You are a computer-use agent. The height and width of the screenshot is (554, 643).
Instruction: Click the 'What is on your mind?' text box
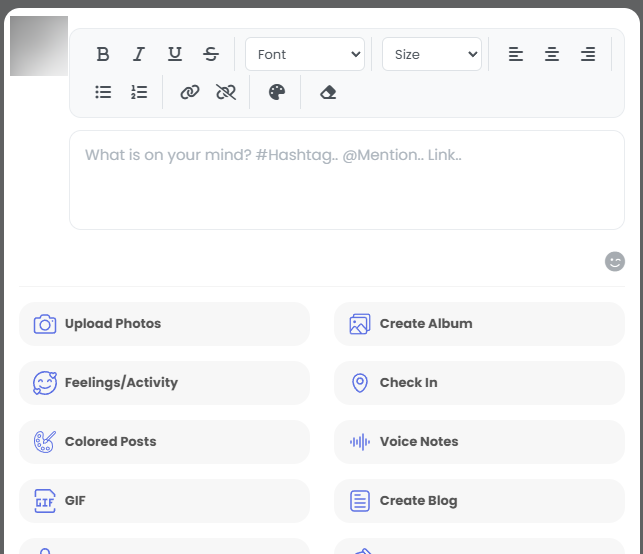coord(346,180)
